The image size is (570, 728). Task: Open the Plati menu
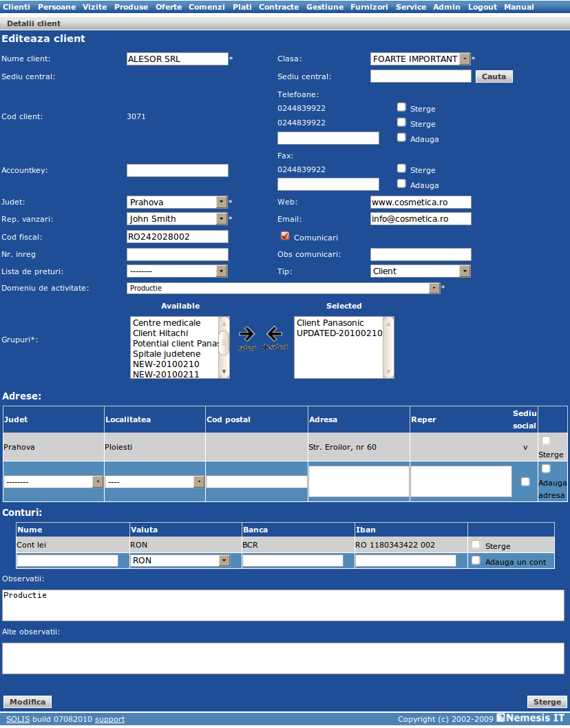coord(242,7)
